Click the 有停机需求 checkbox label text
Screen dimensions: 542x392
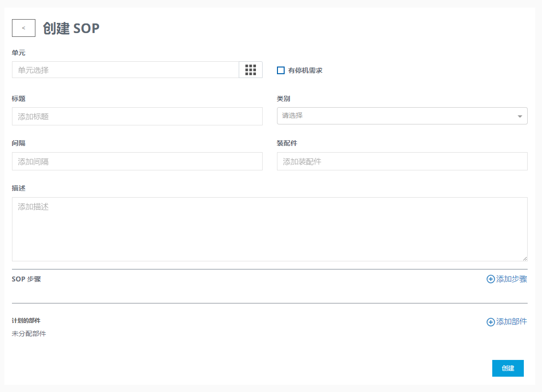pyautogui.click(x=305, y=70)
